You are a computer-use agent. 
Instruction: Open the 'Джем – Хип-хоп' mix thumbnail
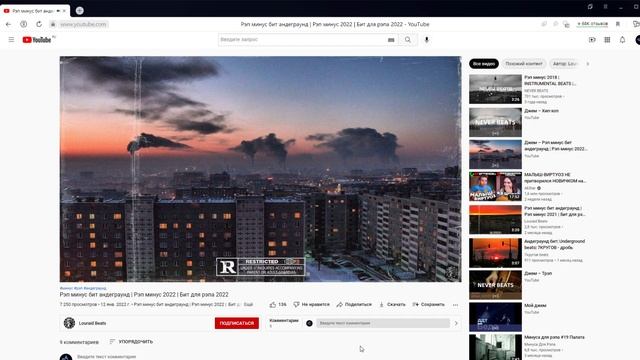pyautogui.click(x=495, y=122)
